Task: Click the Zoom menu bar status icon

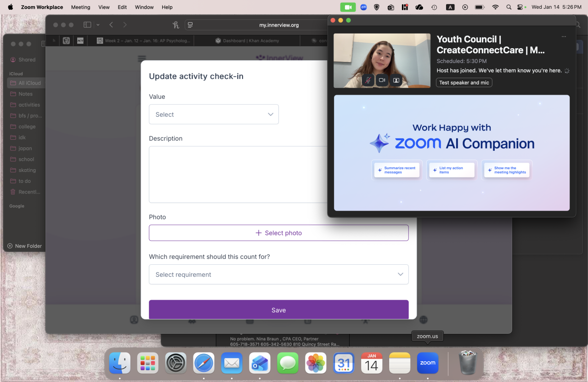Action: coord(363,7)
